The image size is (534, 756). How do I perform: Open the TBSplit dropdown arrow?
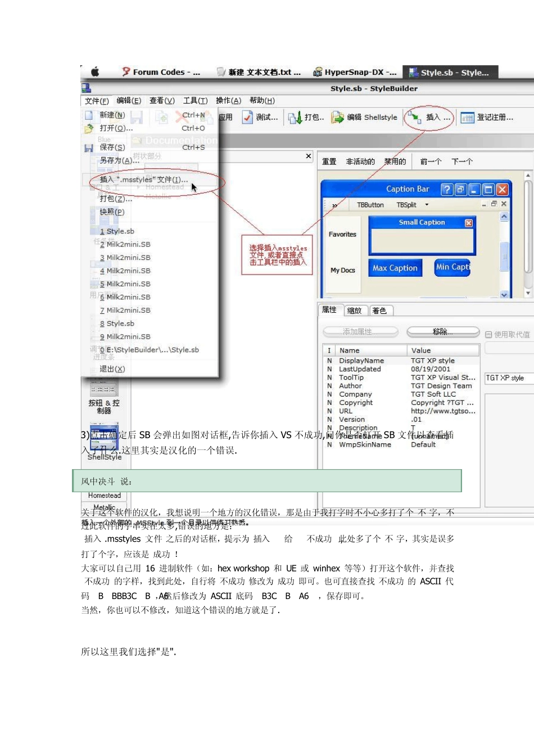point(427,205)
